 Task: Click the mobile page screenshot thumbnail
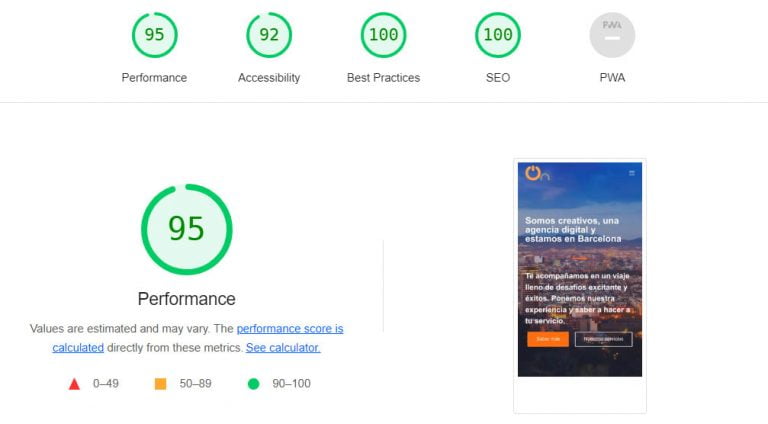(580, 270)
